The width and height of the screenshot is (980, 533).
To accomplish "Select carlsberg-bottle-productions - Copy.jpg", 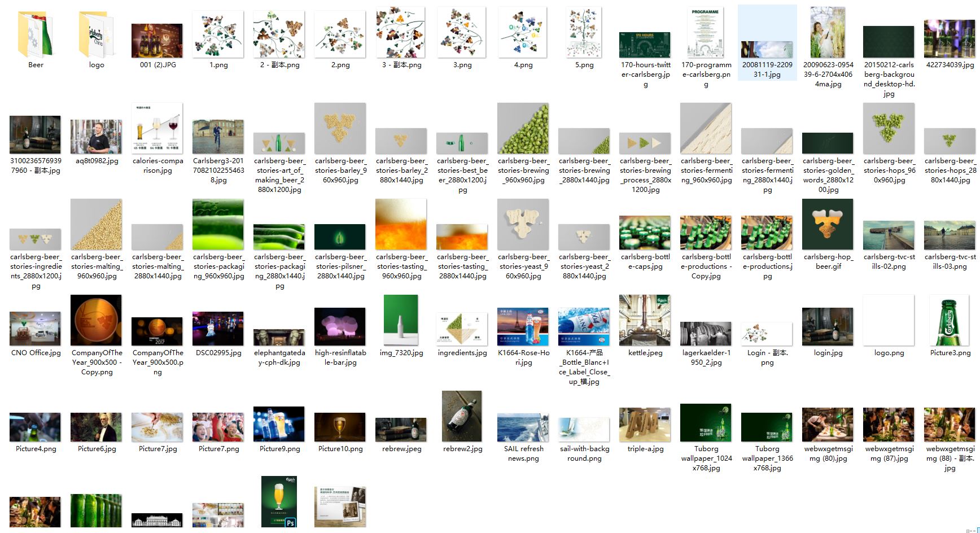I will (706, 233).
